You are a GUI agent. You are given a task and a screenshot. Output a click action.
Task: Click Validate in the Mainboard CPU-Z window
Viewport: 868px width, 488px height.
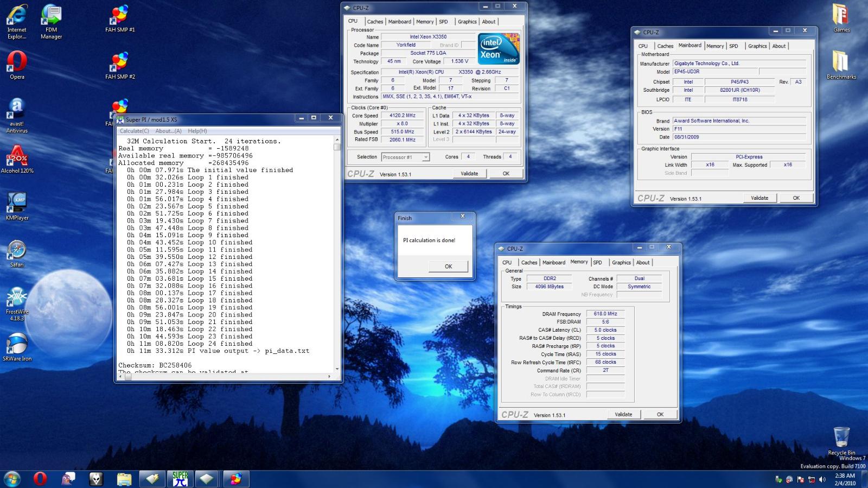[759, 198]
